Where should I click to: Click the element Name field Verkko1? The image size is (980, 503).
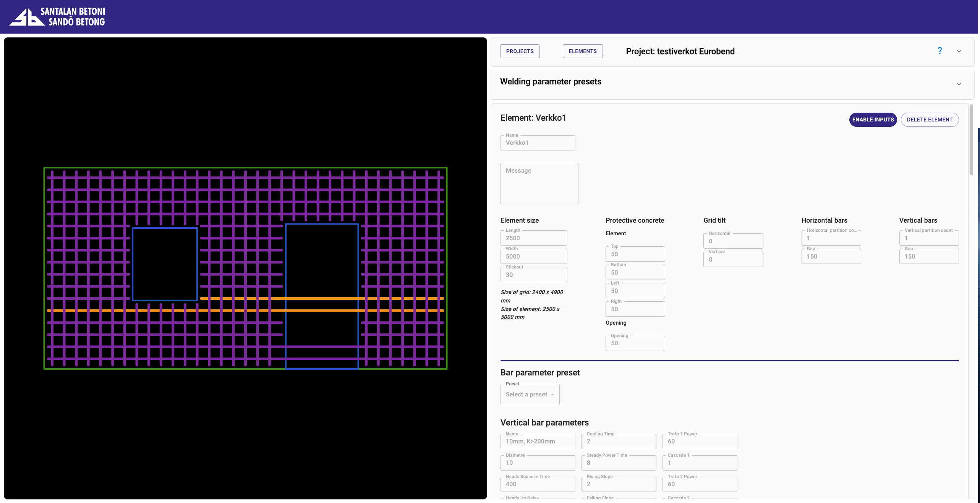pyautogui.click(x=538, y=143)
